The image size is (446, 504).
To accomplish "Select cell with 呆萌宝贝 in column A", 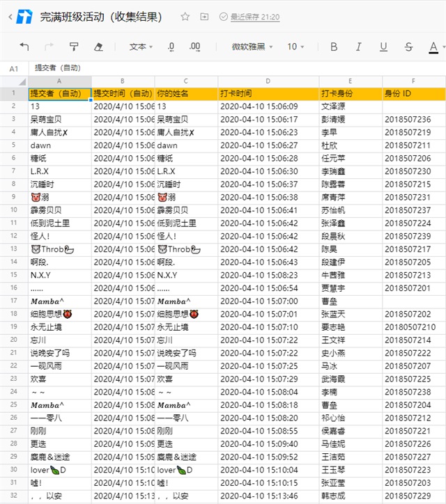I will pyautogui.click(x=59, y=120).
